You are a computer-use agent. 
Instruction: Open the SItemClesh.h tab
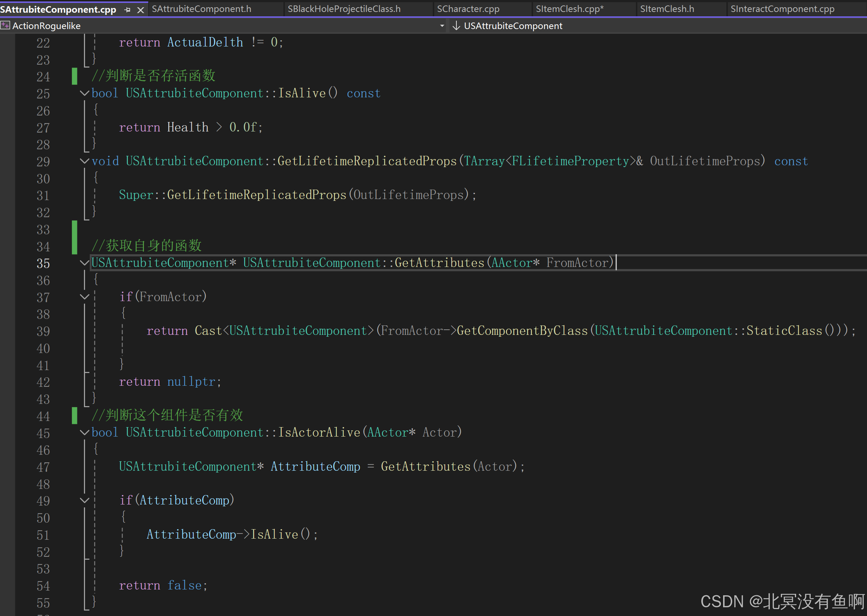point(667,9)
